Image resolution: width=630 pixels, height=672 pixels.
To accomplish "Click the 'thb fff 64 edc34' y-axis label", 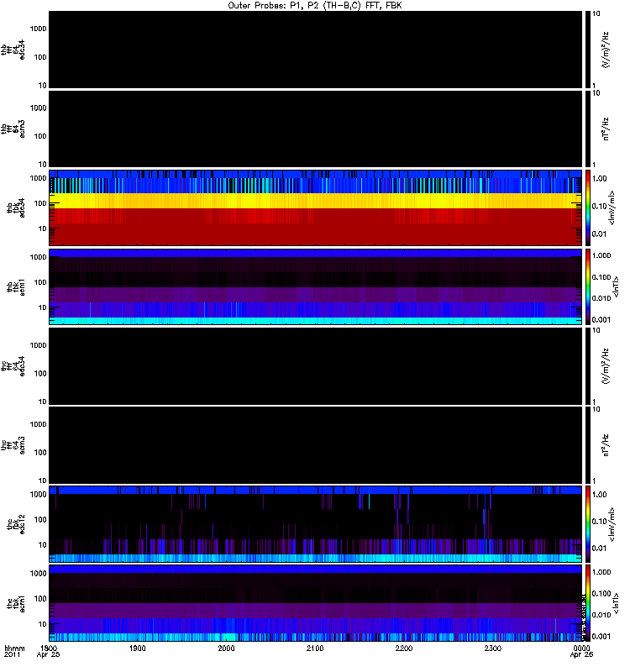I will point(13,50).
